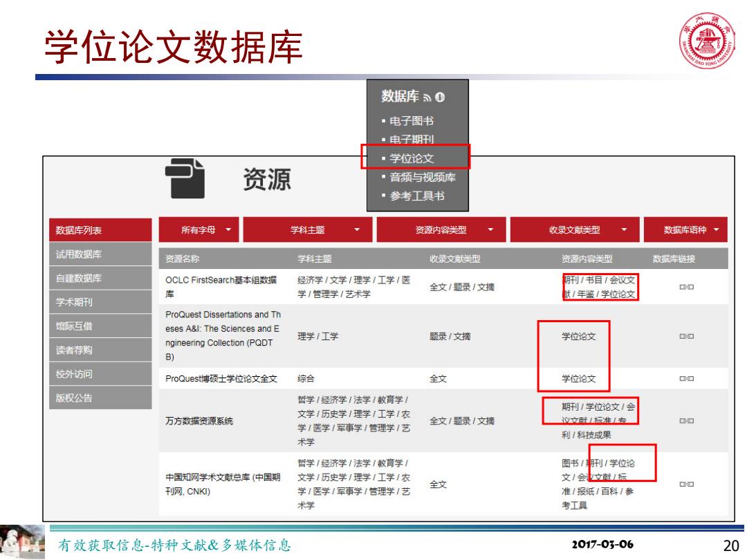Expand the red 资源内容类型 dropdown filter
The width and height of the screenshot is (747, 560).
(x=441, y=230)
